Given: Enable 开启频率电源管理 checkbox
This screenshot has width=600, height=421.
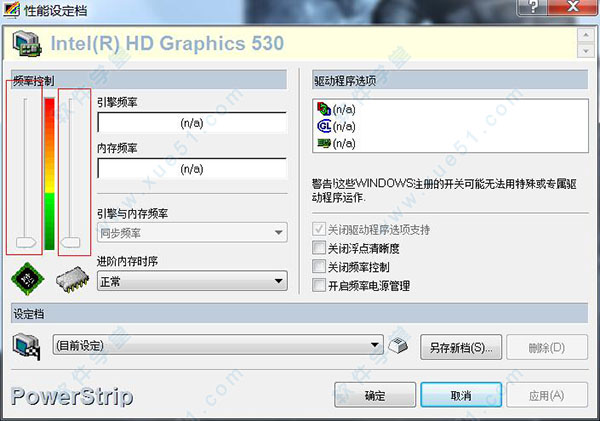Looking at the screenshot, I should coord(319,286).
